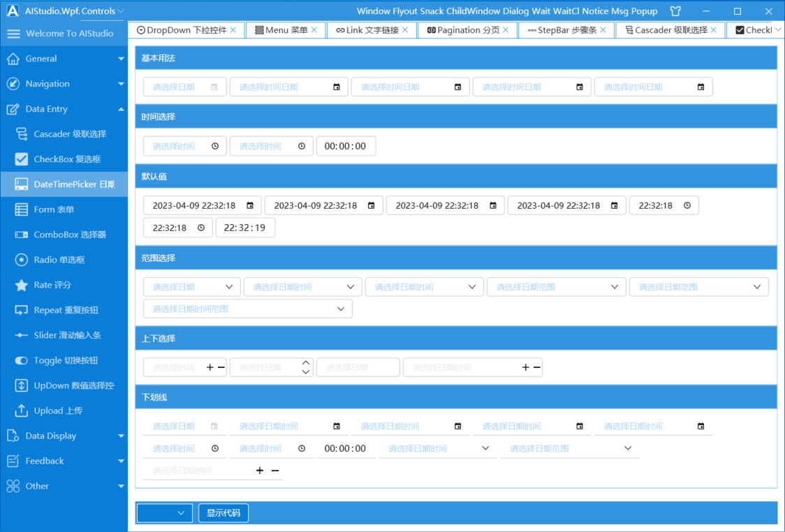Open the tab overflow dropdown arrow
785x532 pixels.
point(778,30)
